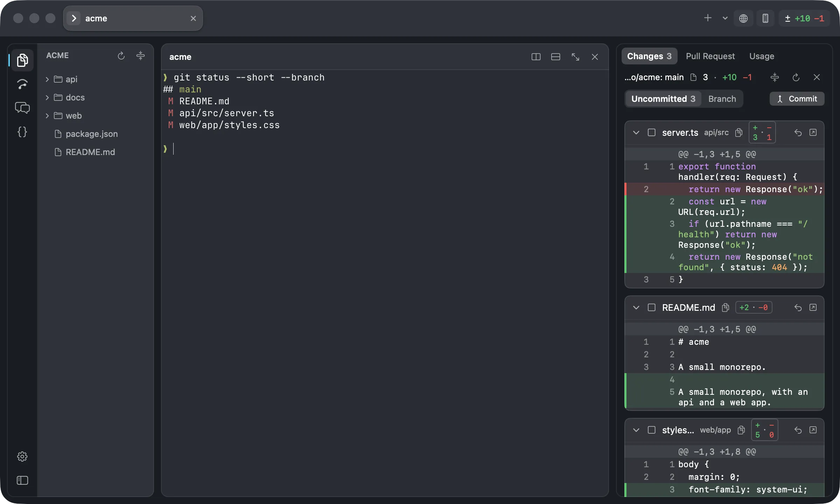Revert changes in styles file
The height and width of the screenshot is (504, 840).
(x=798, y=430)
